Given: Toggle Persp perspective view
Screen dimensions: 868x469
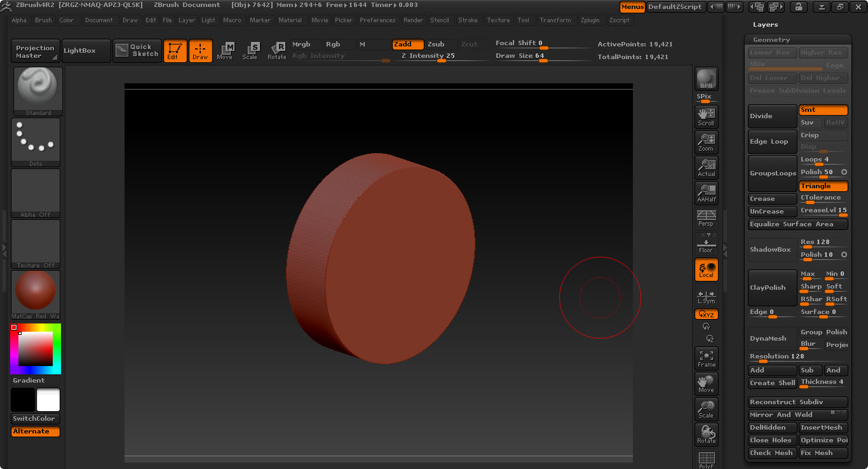Looking at the screenshot, I should click(706, 218).
